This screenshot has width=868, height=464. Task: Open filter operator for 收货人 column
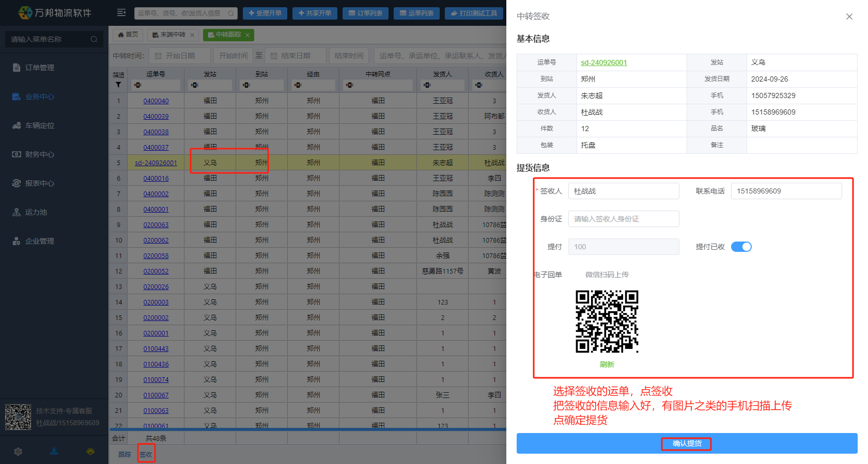click(x=479, y=85)
